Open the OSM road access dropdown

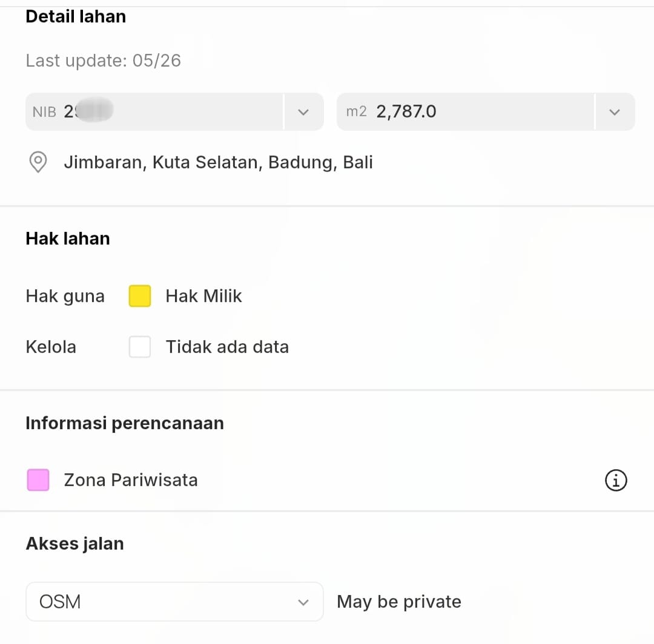coord(174,602)
